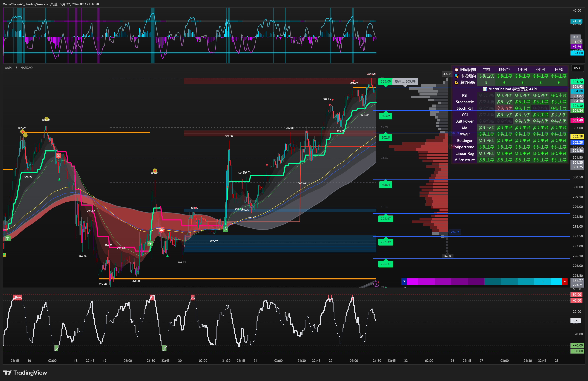Image resolution: width=588 pixels, height=381 pixels.
Task: Select the 日线 column header
Action: click(559, 70)
